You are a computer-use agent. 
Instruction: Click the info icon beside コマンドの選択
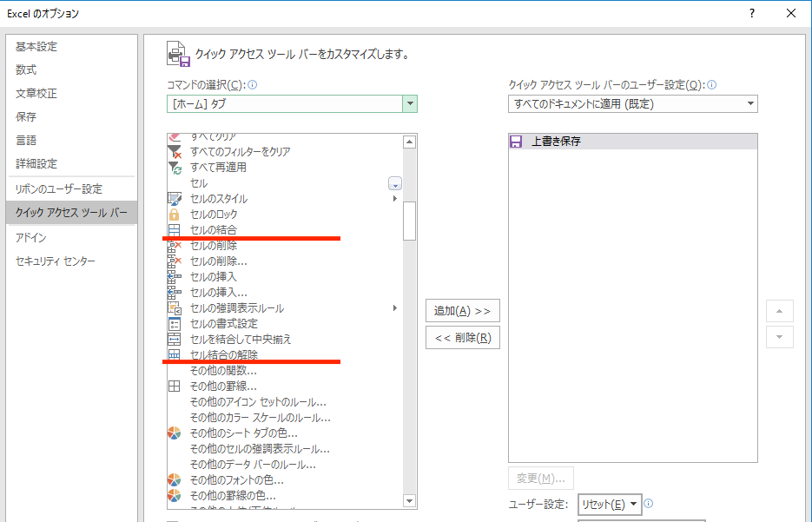(x=253, y=85)
